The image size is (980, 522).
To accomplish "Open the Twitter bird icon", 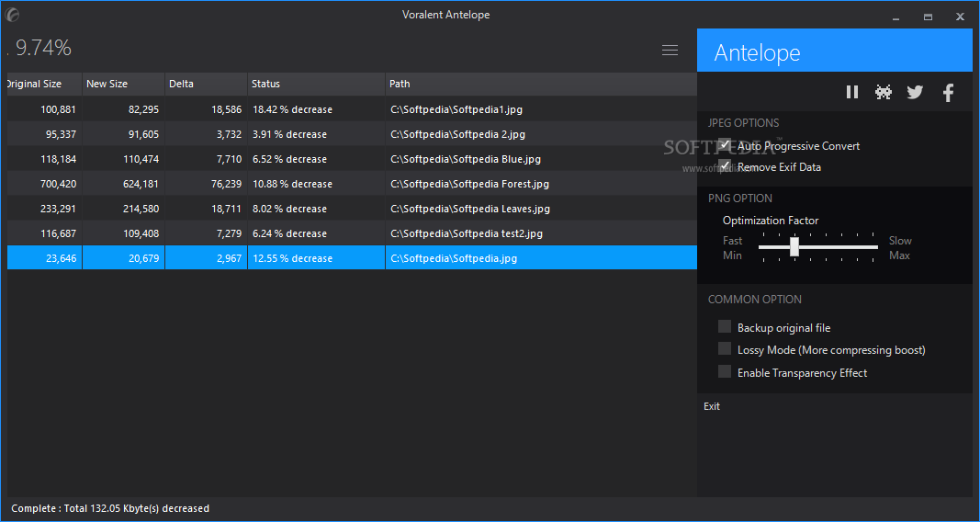I will click(x=915, y=92).
